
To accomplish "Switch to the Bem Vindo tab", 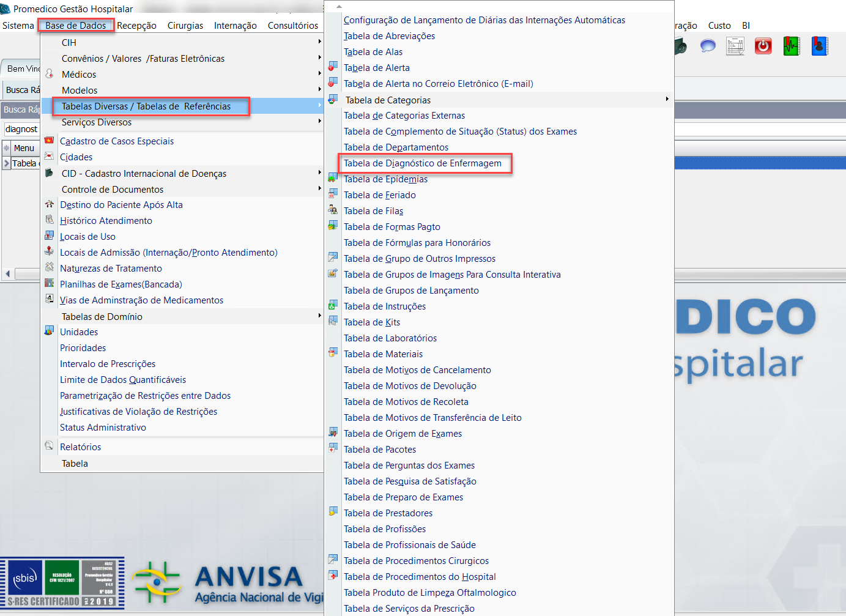I will (21, 69).
